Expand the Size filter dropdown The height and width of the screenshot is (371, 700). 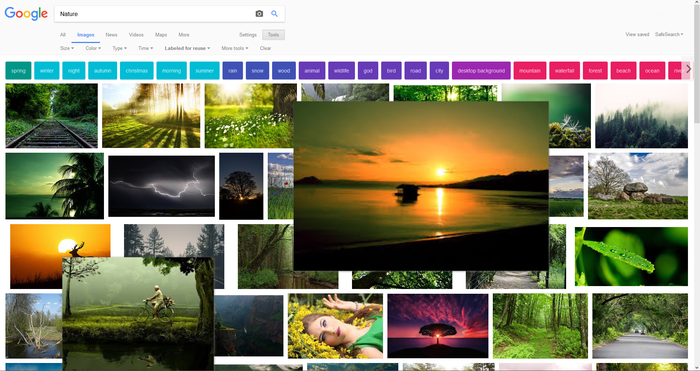pyautogui.click(x=67, y=48)
